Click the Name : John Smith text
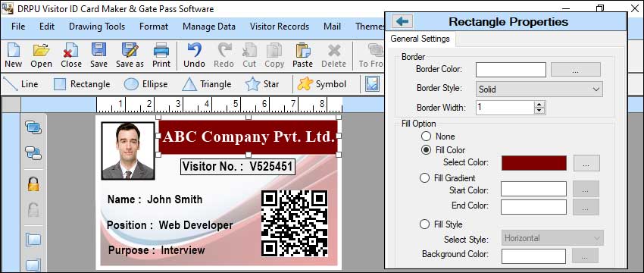The height and width of the screenshot is (273, 644). coord(155,199)
